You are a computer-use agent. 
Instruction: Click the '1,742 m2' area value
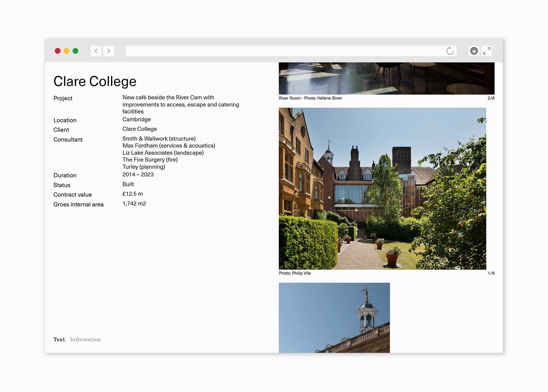[x=134, y=204]
